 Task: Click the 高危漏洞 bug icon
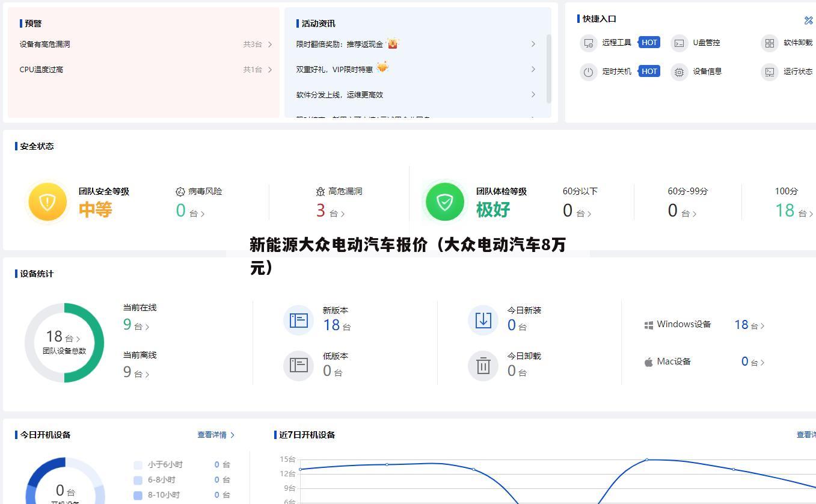coord(321,191)
